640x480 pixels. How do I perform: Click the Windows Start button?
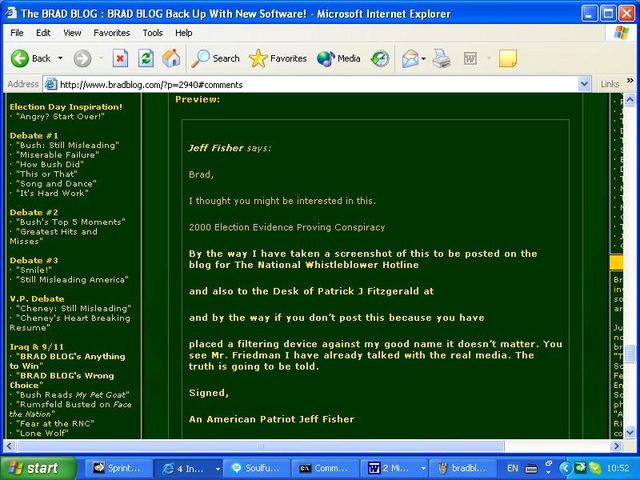click(38, 467)
